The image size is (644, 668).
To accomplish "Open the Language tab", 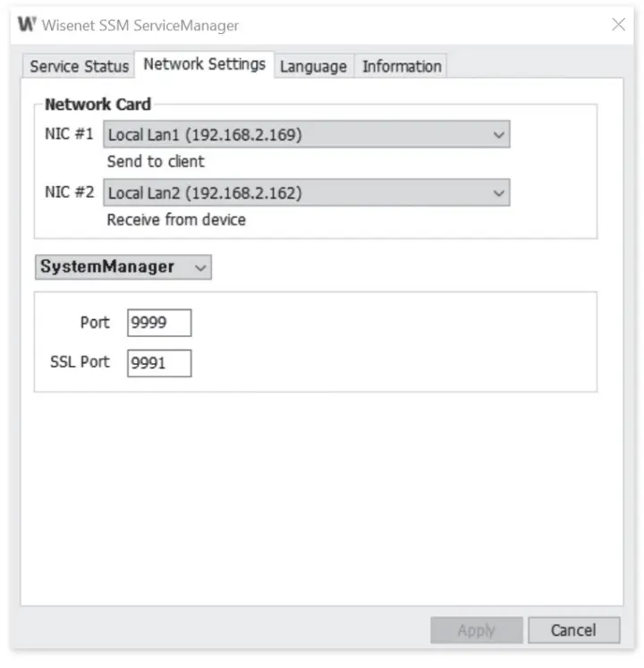I will (x=314, y=66).
